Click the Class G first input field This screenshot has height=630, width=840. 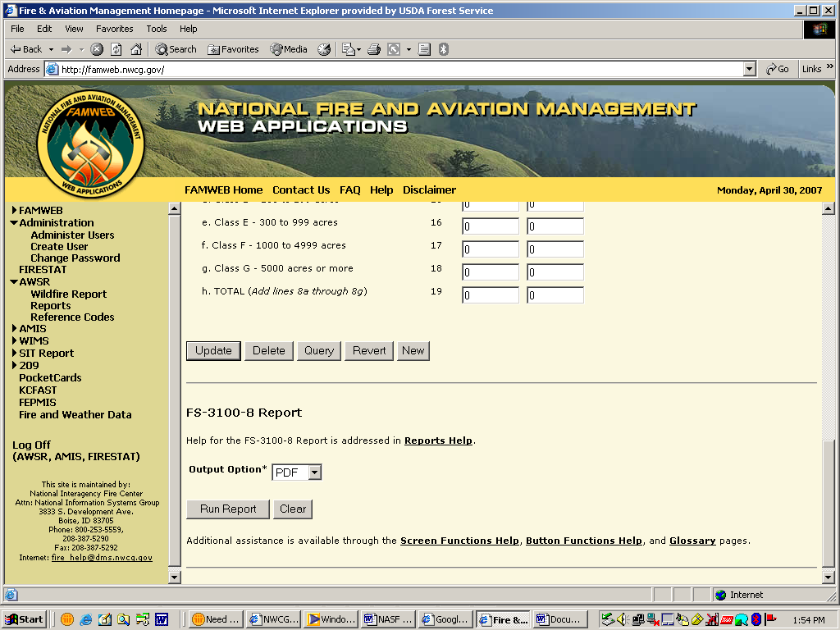click(490, 272)
